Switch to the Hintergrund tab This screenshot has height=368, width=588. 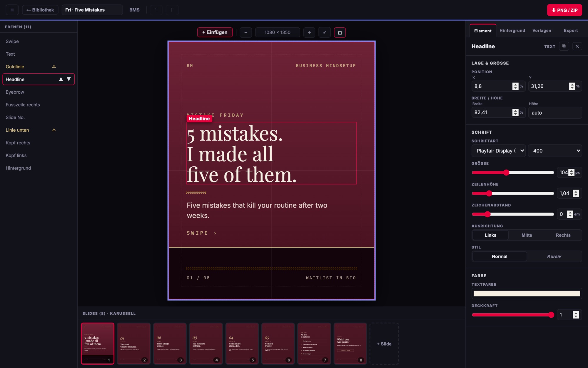pyautogui.click(x=512, y=31)
